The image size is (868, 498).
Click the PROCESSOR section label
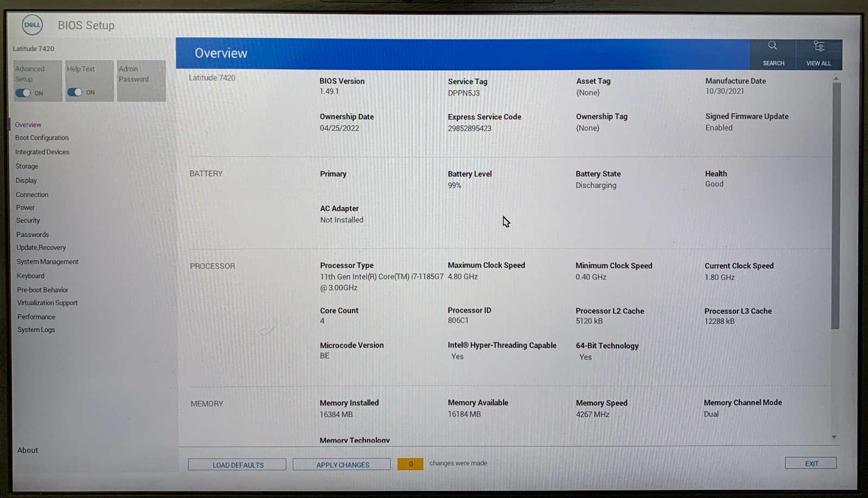[x=213, y=266]
